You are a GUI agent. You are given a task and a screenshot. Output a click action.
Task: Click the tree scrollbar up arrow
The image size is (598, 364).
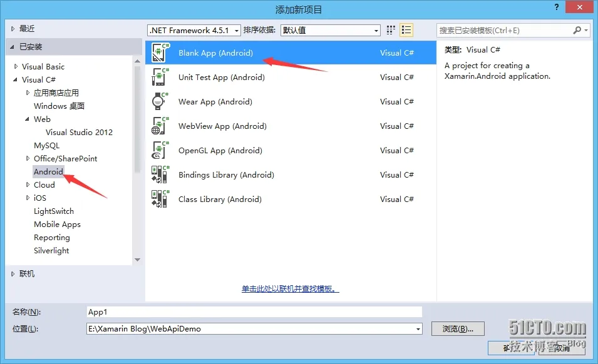coord(138,61)
